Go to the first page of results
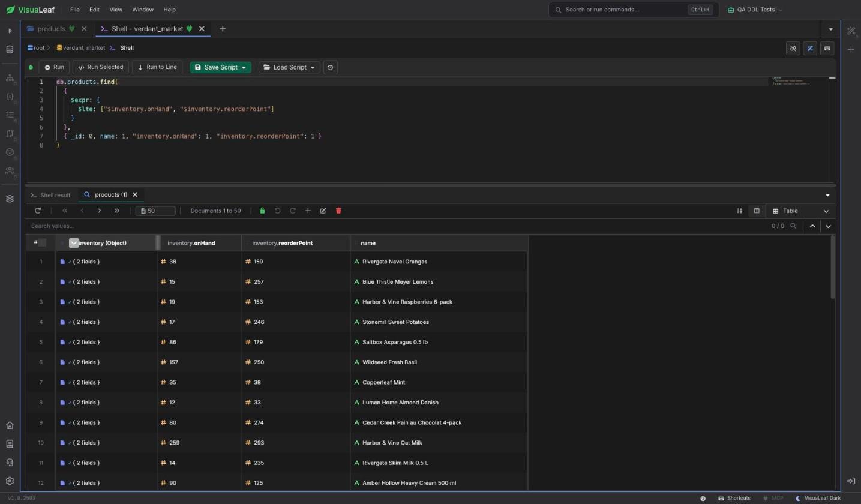The image size is (861, 504). pyautogui.click(x=65, y=211)
